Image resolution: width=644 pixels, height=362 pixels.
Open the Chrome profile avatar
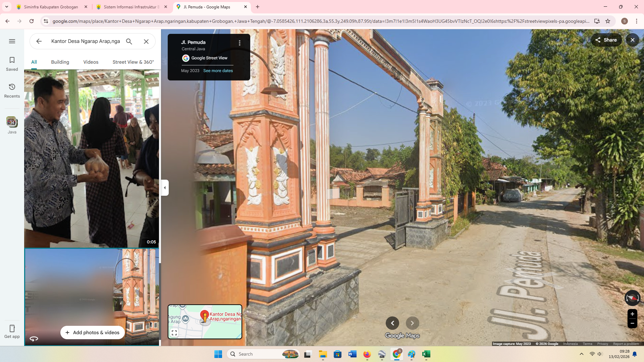625,21
